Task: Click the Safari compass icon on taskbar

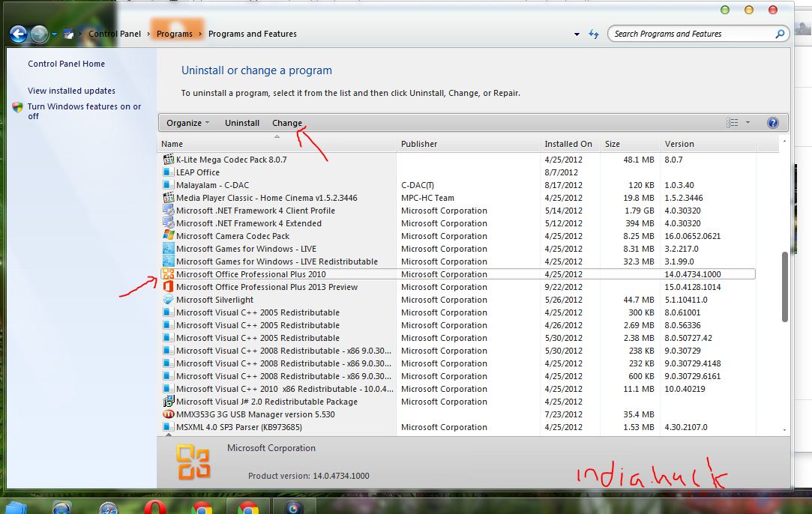Action: click(109, 508)
